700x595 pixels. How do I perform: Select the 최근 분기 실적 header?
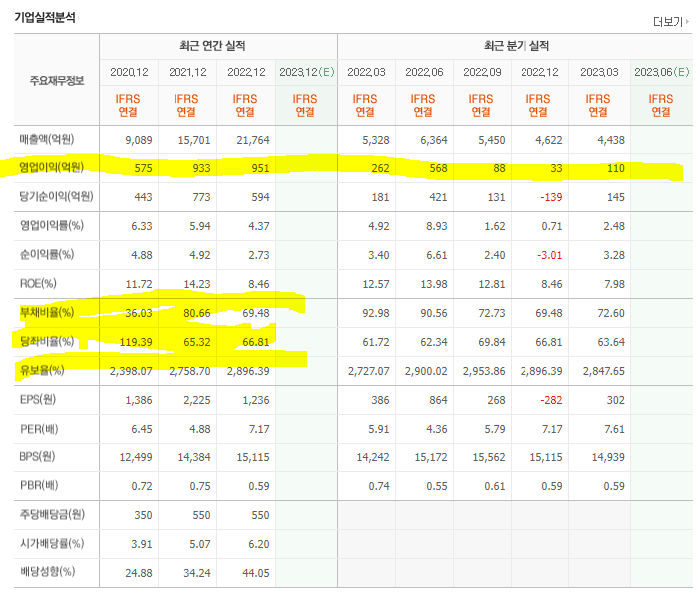pos(517,46)
